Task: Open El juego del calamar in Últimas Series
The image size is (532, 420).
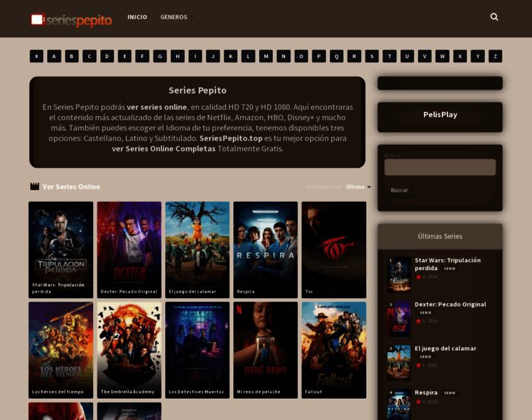Action: click(445, 349)
